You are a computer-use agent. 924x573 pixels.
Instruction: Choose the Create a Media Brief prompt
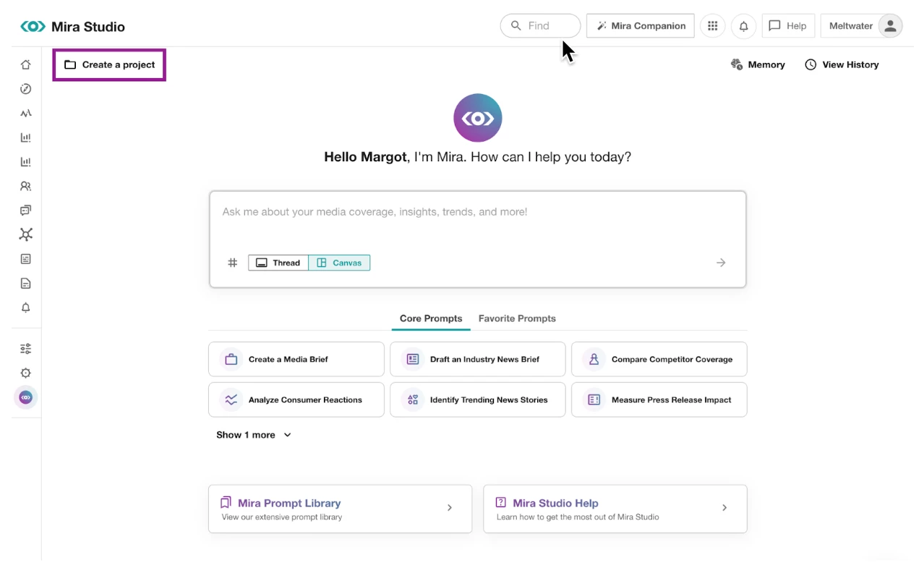(296, 360)
